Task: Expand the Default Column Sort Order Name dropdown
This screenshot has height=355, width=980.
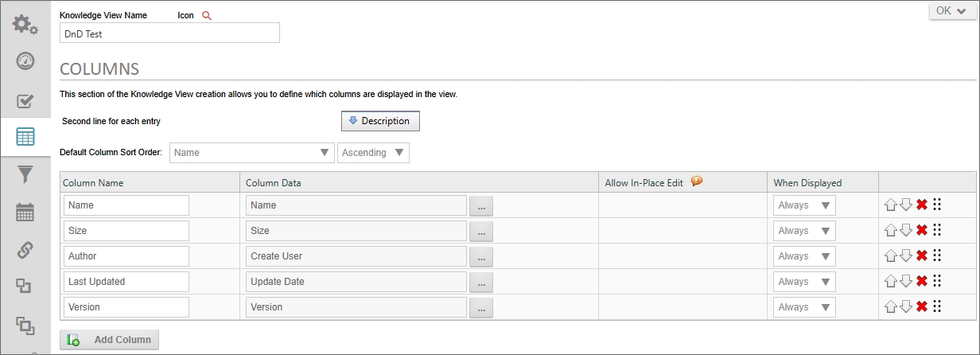Action: [x=253, y=153]
